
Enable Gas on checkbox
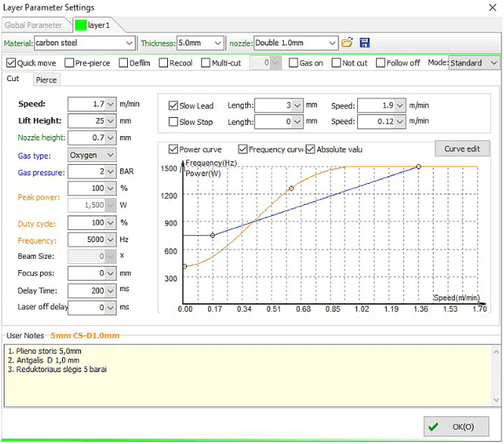293,63
